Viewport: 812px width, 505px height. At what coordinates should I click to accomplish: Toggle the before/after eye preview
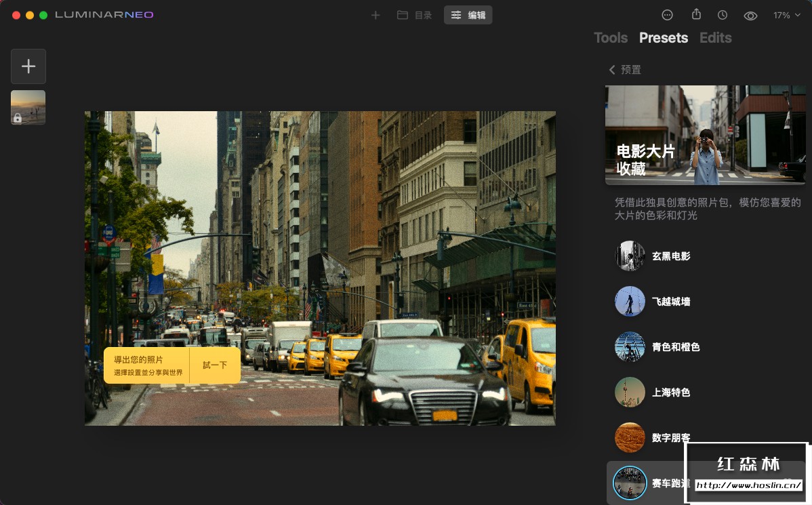click(x=750, y=16)
